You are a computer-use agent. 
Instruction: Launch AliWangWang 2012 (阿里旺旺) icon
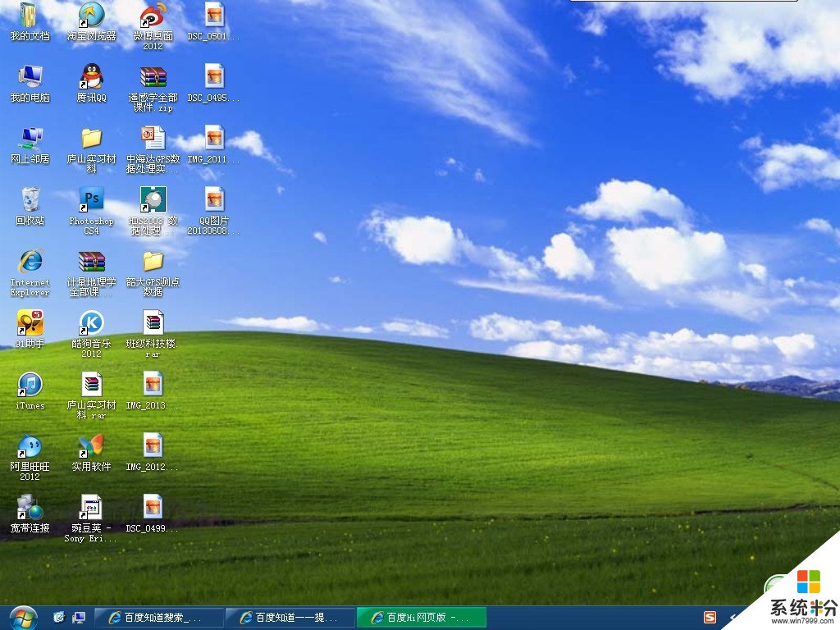pos(30,446)
